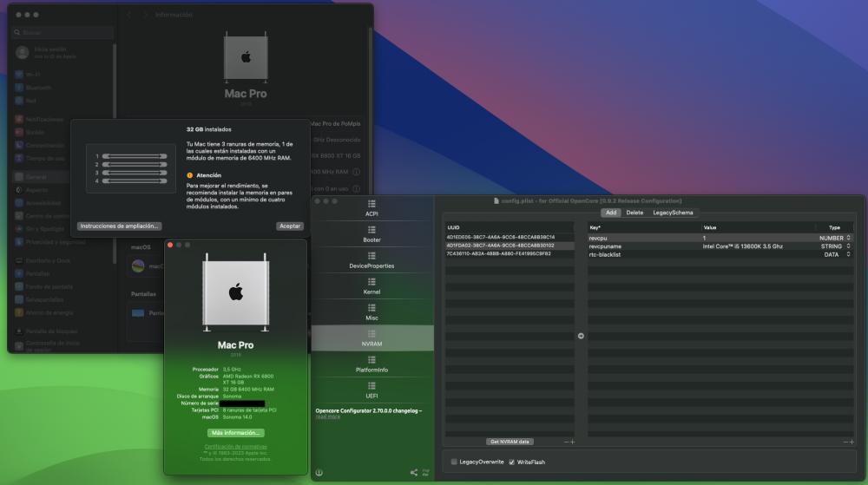This screenshot has height=485, width=868.
Task: Change the DATA type for rtc-blacklist
Action: [835, 254]
